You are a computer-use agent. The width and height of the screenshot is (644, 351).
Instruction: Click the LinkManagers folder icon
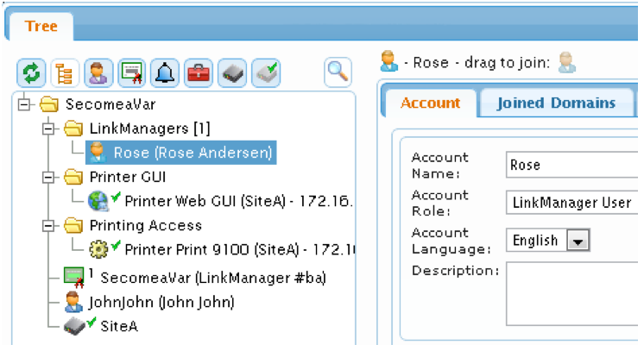pyautogui.click(x=73, y=128)
